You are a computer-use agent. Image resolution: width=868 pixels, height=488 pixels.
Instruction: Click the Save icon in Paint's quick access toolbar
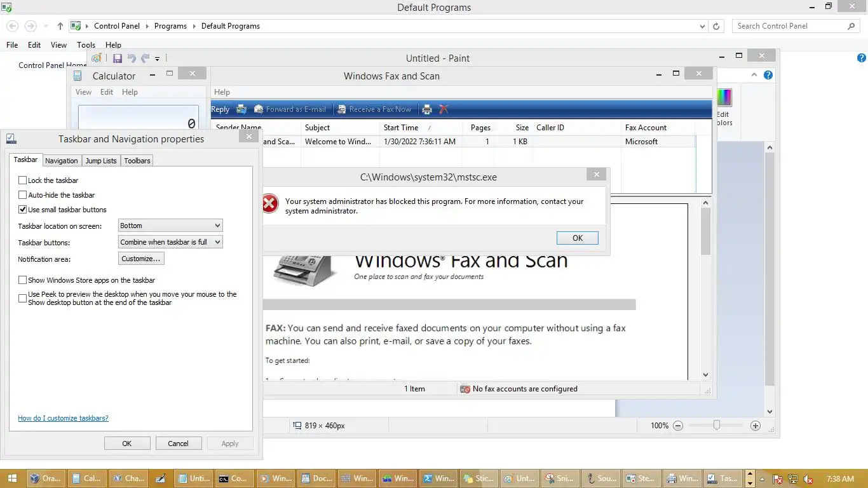pyautogui.click(x=118, y=58)
